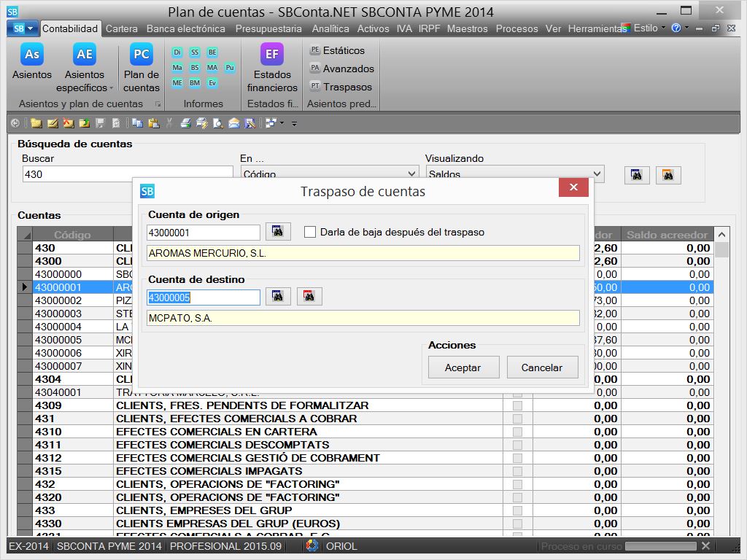This screenshot has height=560, width=747.
Task: Open Traspasos predefined entries
Action: tap(341, 87)
